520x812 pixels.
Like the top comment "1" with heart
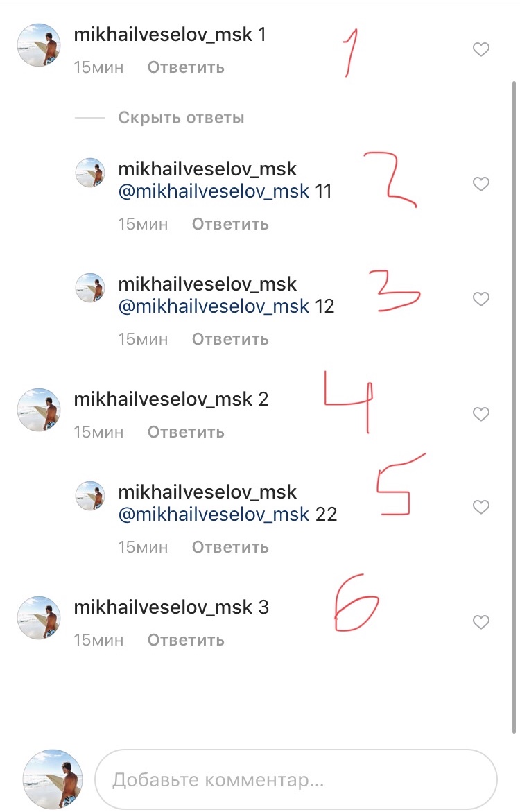pos(480,49)
